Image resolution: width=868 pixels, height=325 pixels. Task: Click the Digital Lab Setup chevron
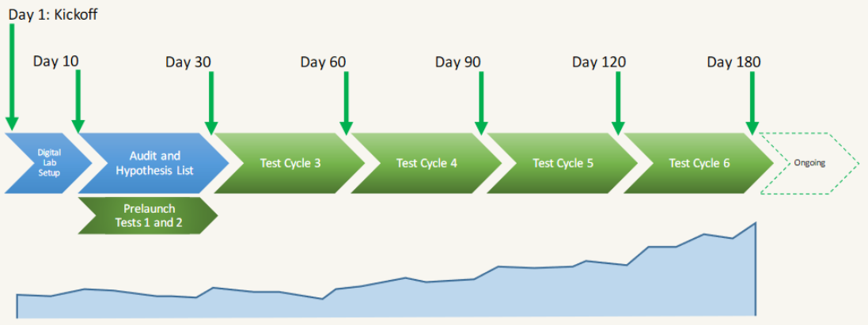point(49,163)
